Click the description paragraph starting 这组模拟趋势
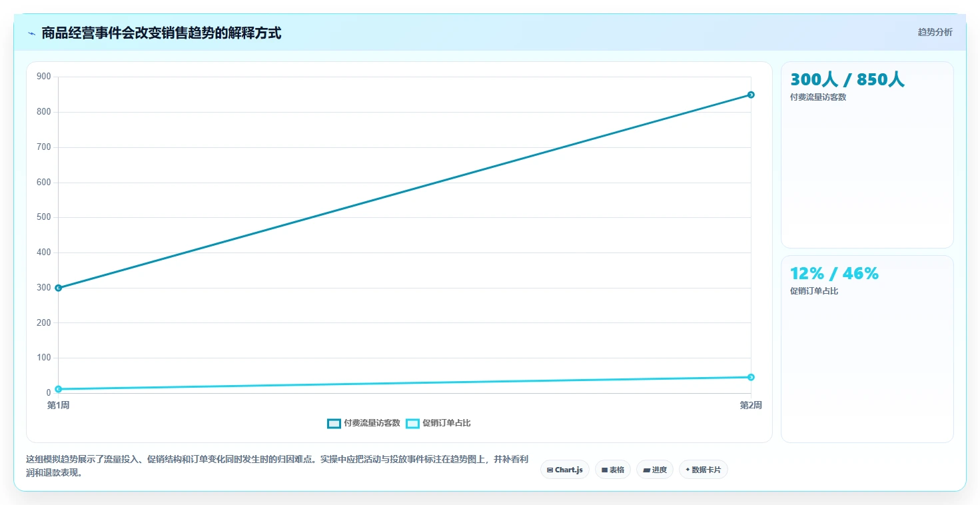Viewport: 980px width, 505px height. [x=277, y=466]
